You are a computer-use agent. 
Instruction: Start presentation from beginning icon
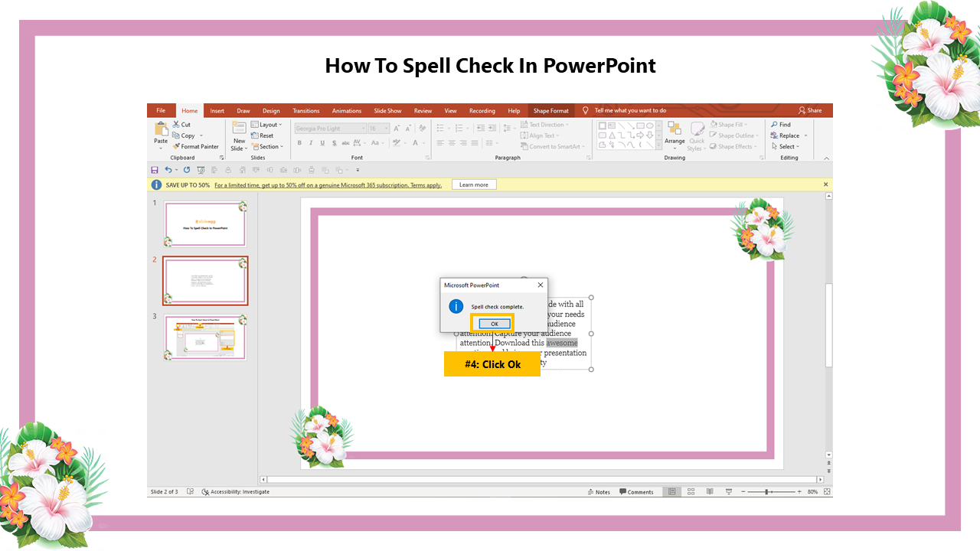pyautogui.click(x=201, y=170)
